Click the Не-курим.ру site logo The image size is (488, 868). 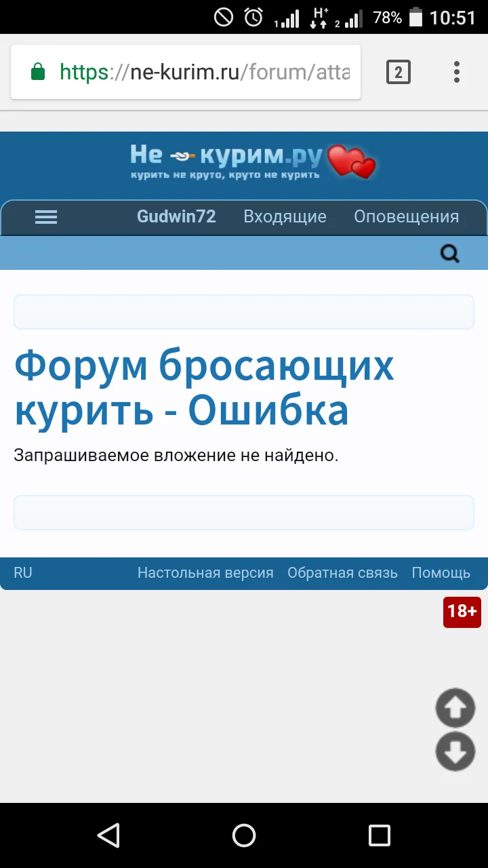click(x=253, y=162)
